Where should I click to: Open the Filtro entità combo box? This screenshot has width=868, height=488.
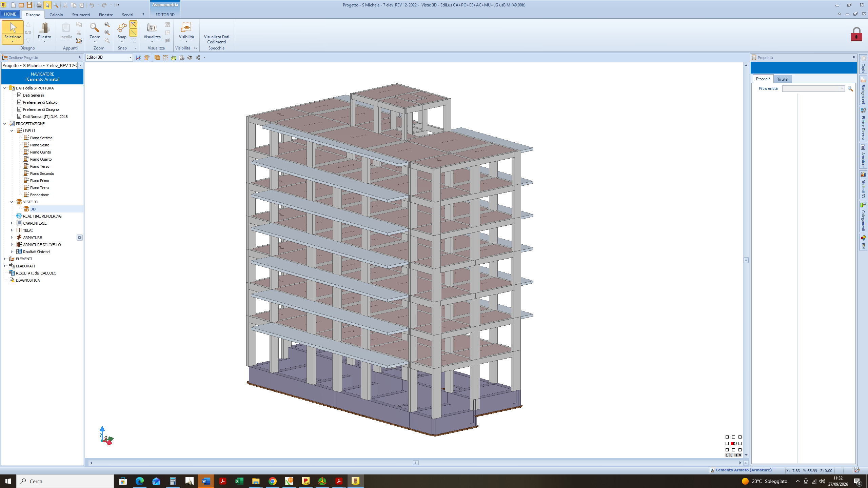pyautogui.click(x=813, y=88)
